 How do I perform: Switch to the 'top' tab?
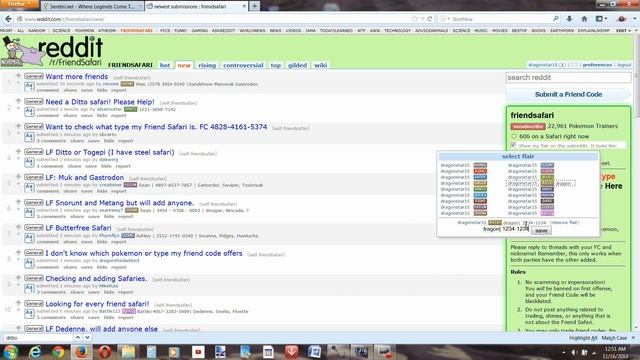click(276, 65)
